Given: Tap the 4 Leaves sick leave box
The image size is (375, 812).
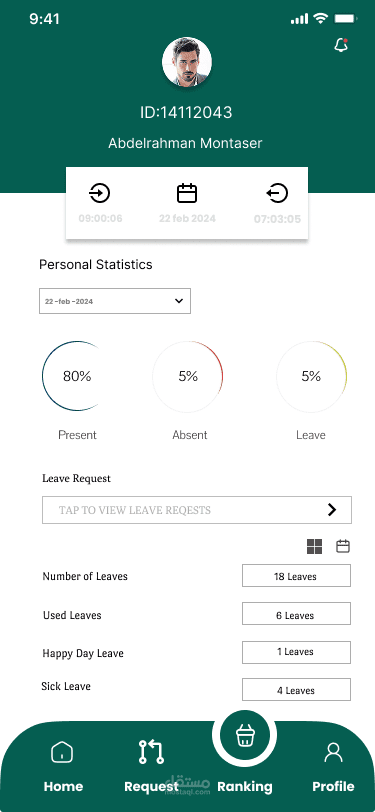Looking at the screenshot, I should click(296, 689).
